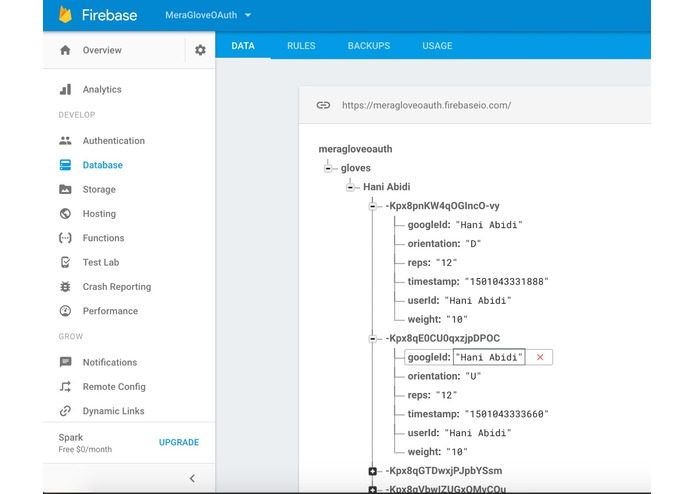
Task: Click the Firebase wordmark text
Action: (x=109, y=15)
